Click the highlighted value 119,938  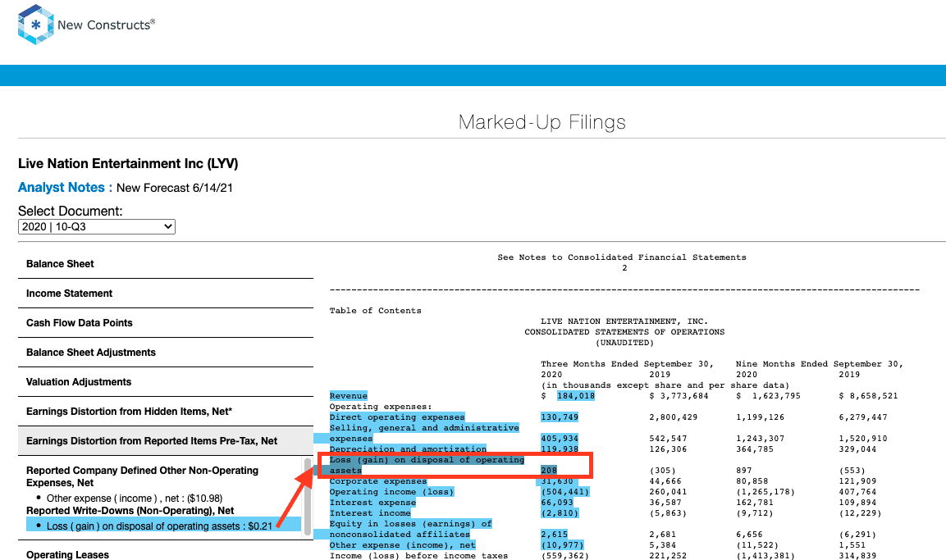(560, 449)
